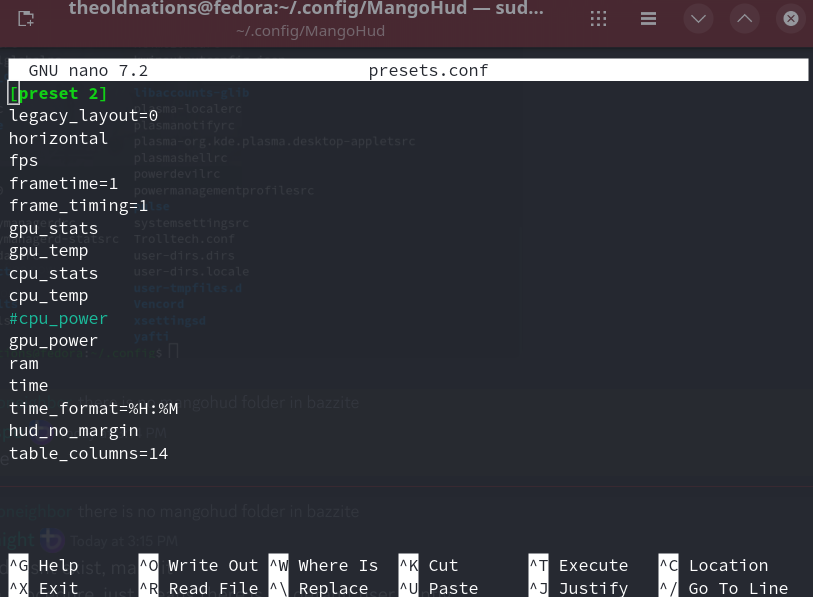Click the ^X Exit shortcut
Viewport: 813px width, 597px height.
pos(44,588)
